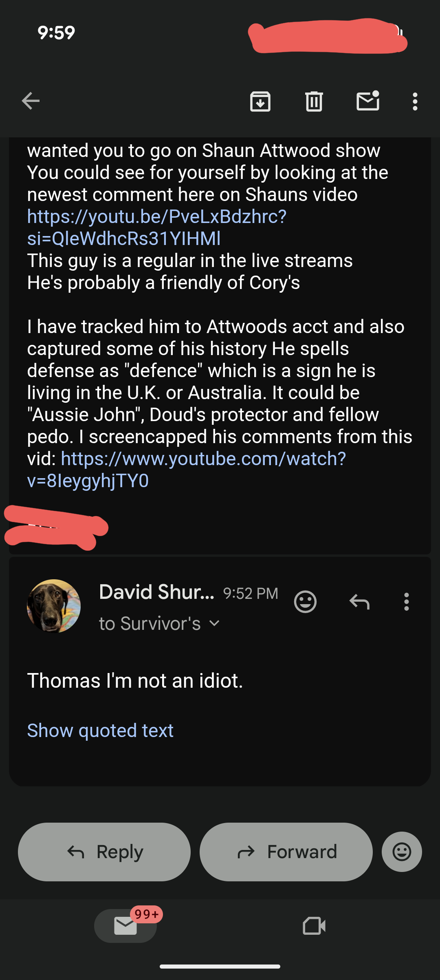Tap the bottom emoji reaction button

[402, 852]
